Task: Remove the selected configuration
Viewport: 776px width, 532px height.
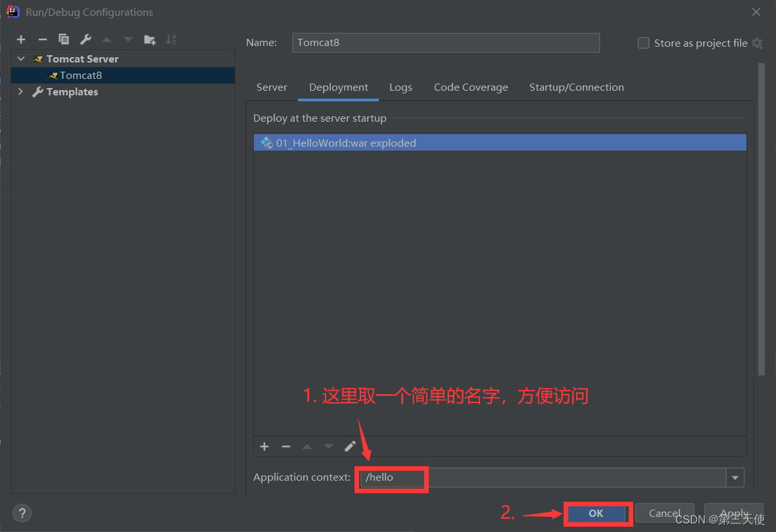Action: 42,39
